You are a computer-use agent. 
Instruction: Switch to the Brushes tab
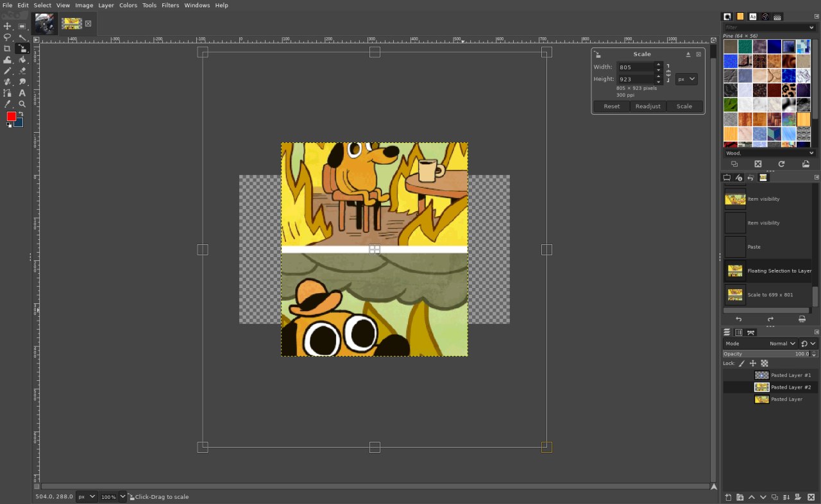[727, 17]
